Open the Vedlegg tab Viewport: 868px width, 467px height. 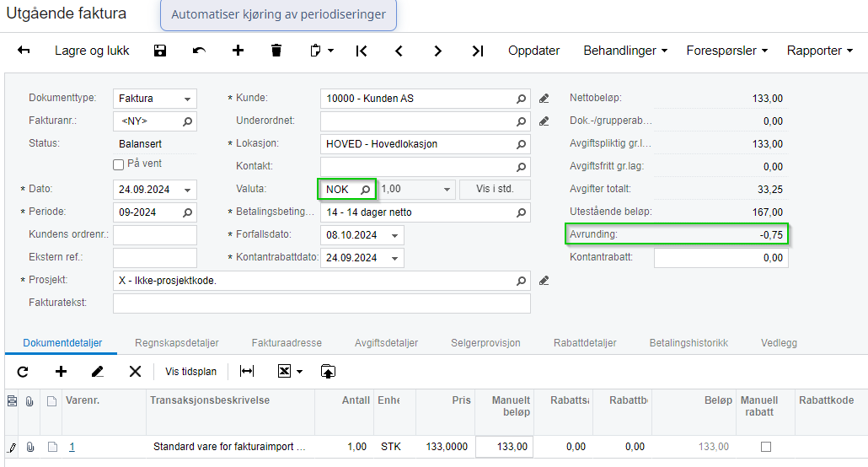click(779, 343)
